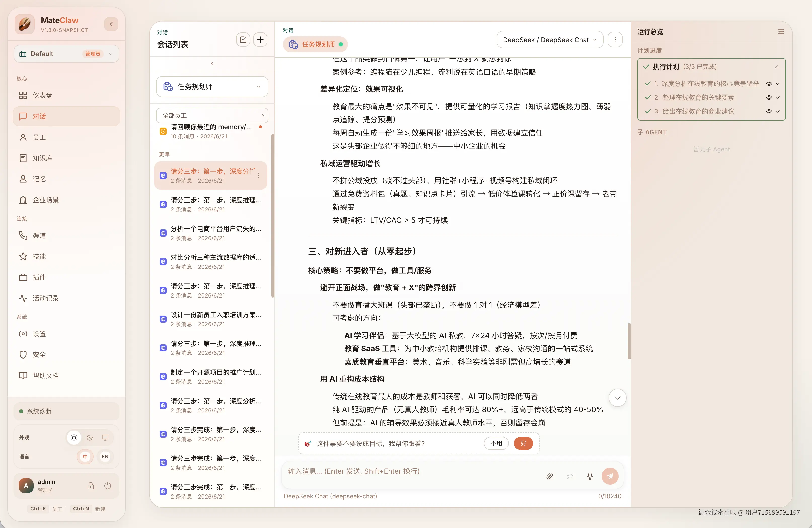The image size is (812, 528).
Task: Create new conversation with plus button
Action: point(260,40)
